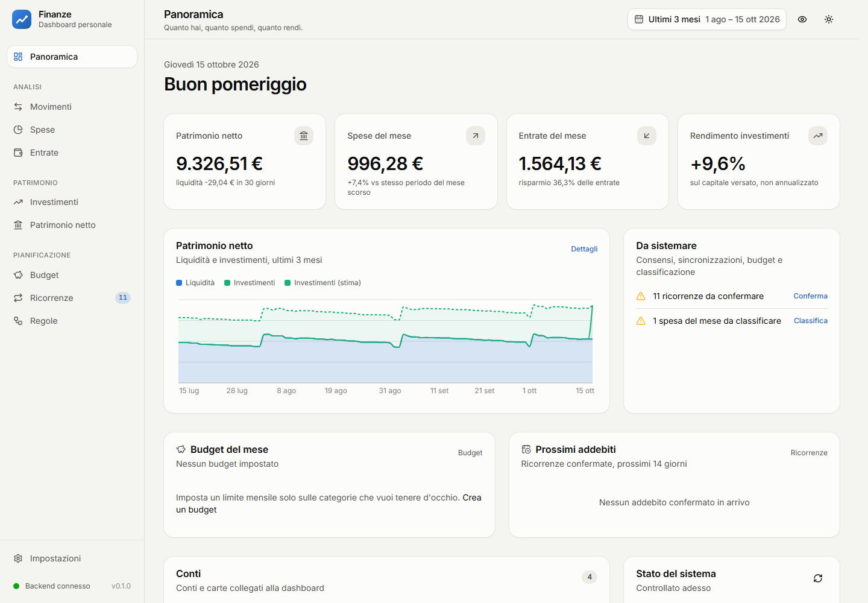
Task: Click the 1.564,13 € monthly income value
Action: (560, 163)
